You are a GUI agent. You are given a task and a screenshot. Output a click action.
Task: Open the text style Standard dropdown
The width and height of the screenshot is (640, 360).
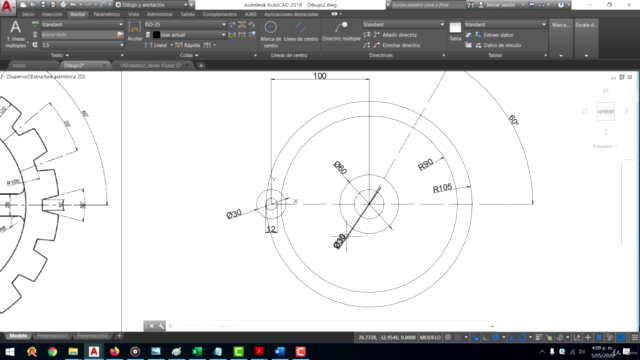(x=82, y=24)
